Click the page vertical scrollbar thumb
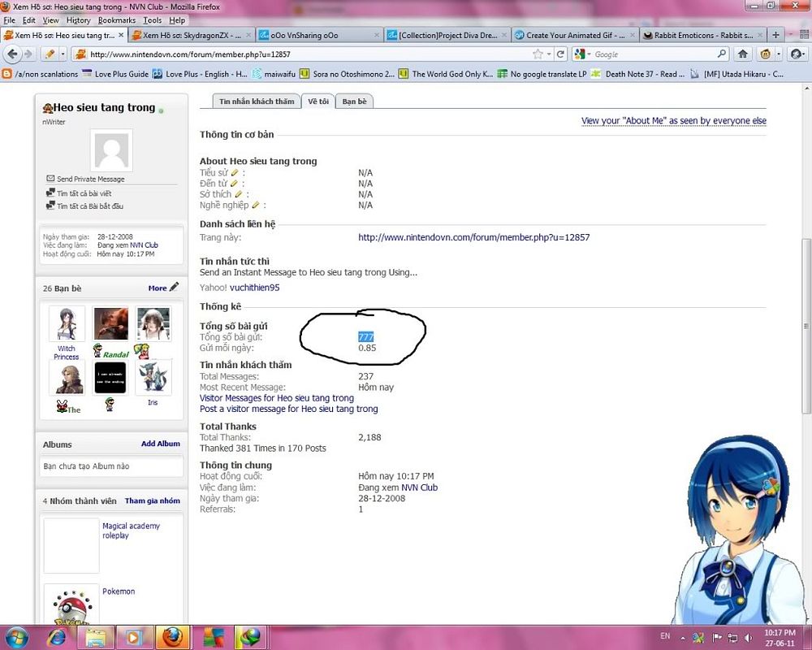The height and width of the screenshot is (650, 812). click(806, 326)
